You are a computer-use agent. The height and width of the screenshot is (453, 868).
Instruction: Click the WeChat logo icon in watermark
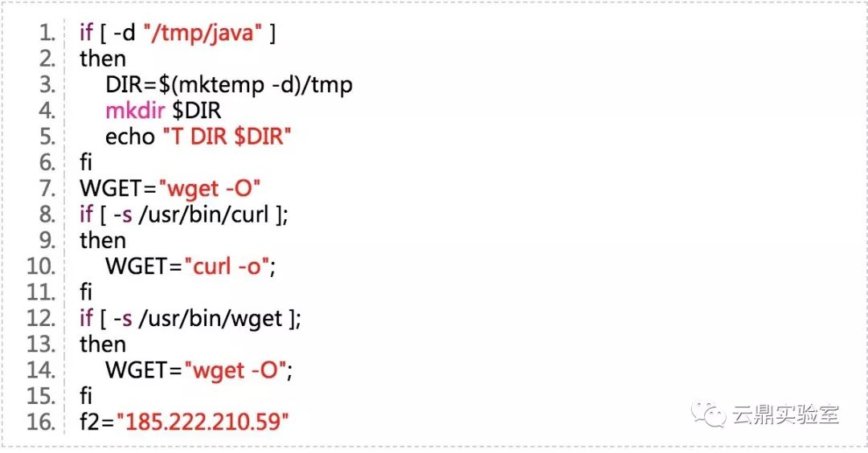coord(707,414)
